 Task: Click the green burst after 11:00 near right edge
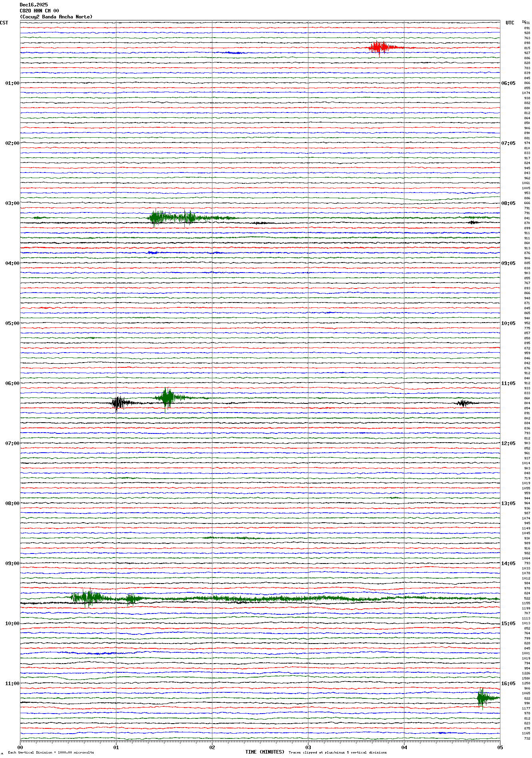(482, 698)
